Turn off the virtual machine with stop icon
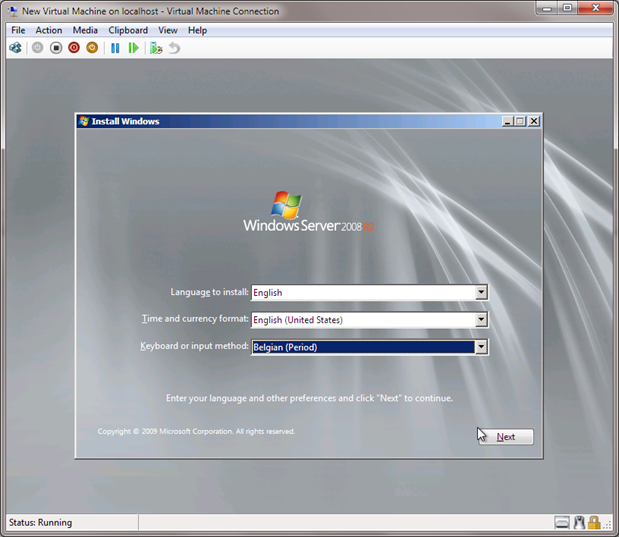 click(x=56, y=48)
